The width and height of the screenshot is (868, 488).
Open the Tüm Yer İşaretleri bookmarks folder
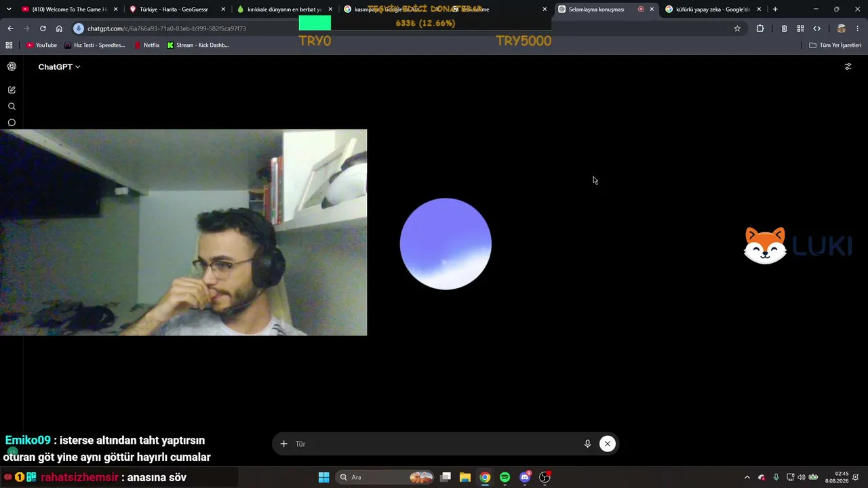835,45
